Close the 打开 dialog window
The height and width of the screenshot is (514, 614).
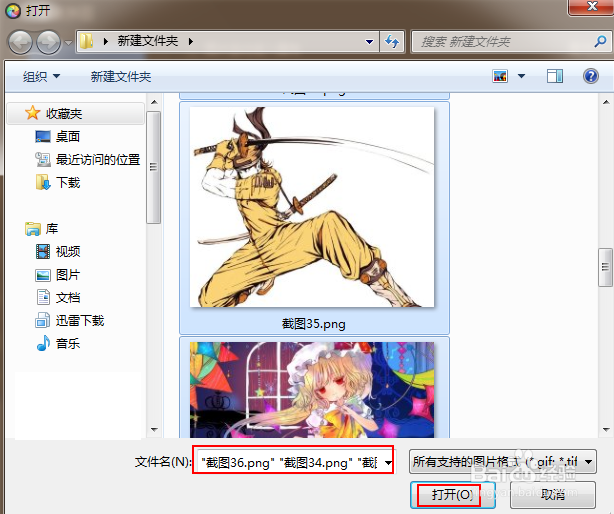[592, 7]
